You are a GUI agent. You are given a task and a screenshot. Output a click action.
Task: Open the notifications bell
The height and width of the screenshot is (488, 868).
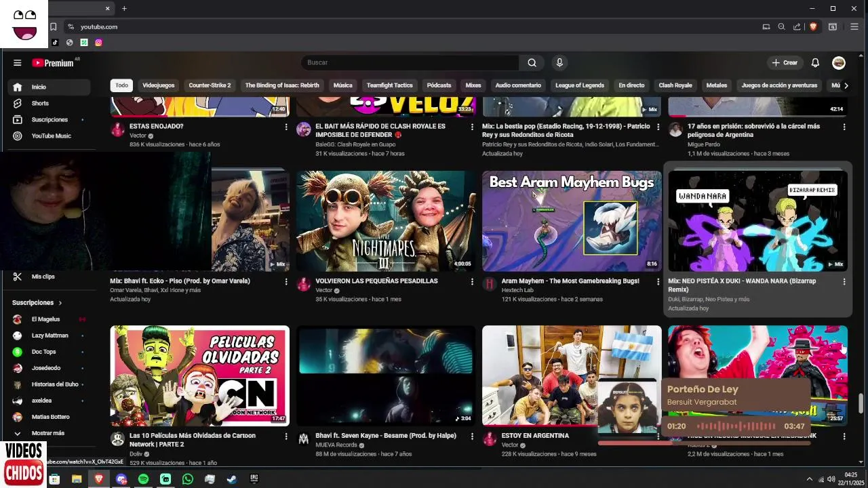click(815, 62)
